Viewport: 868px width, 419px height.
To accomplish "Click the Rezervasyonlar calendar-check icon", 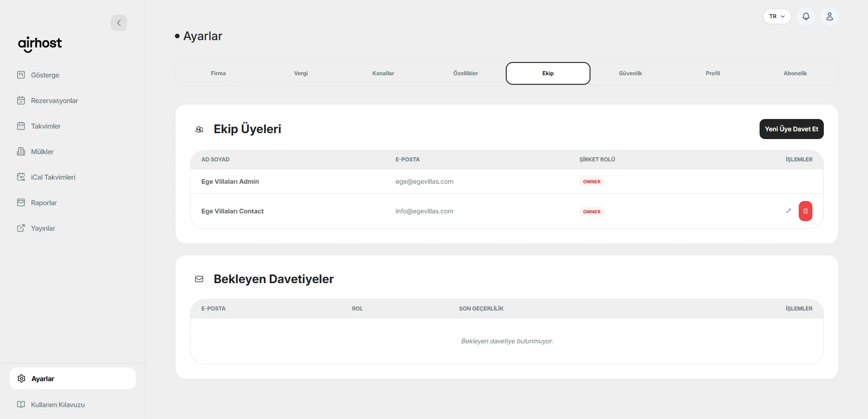I will point(21,100).
